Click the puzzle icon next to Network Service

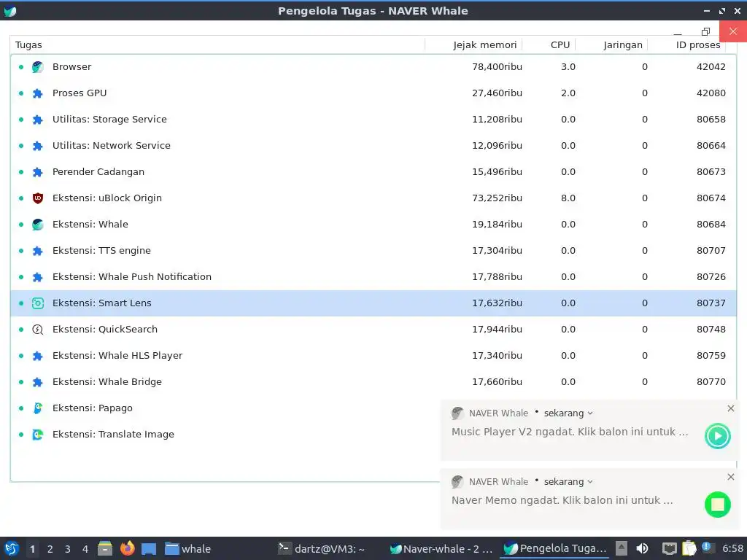(x=38, y=146)
